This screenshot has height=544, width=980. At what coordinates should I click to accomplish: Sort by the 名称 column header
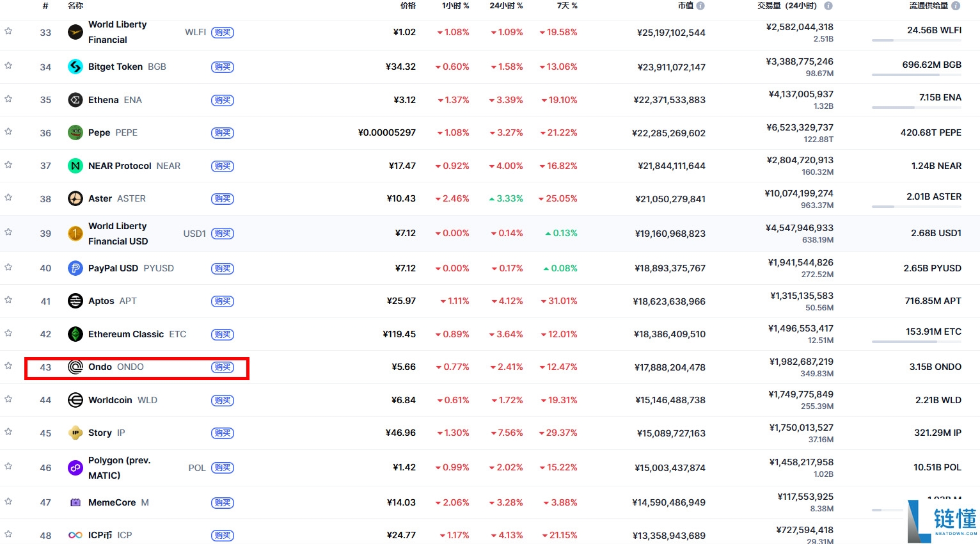(x=75, y=6)
